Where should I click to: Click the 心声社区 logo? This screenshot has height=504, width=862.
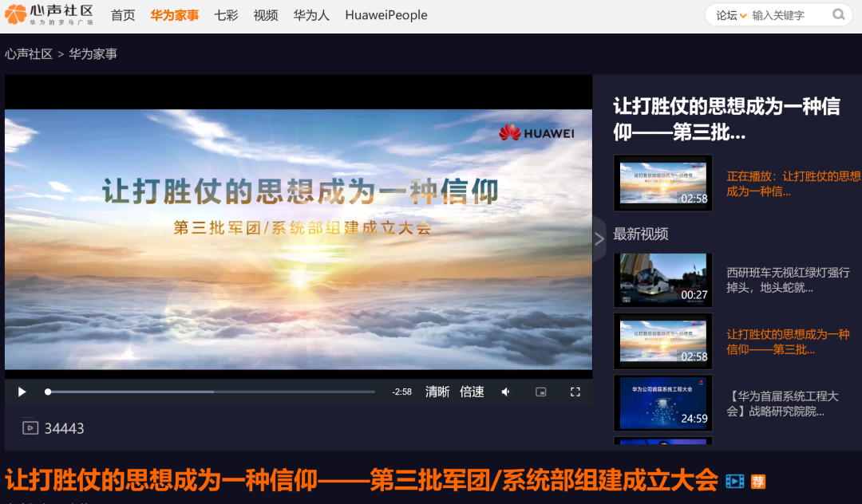(49, 14)
